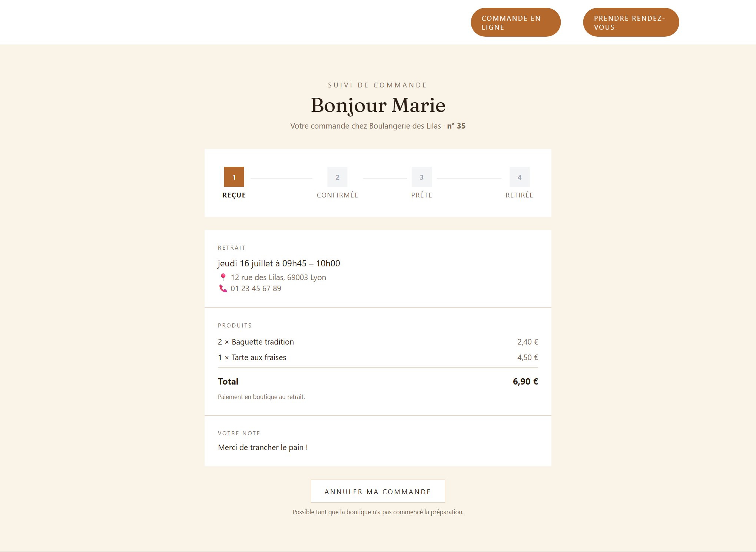Click the RETIRÉE step label

(520, 195)
